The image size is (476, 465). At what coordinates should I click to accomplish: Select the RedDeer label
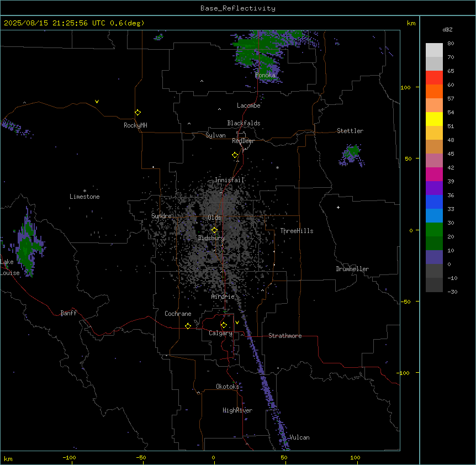click(243, 141)
